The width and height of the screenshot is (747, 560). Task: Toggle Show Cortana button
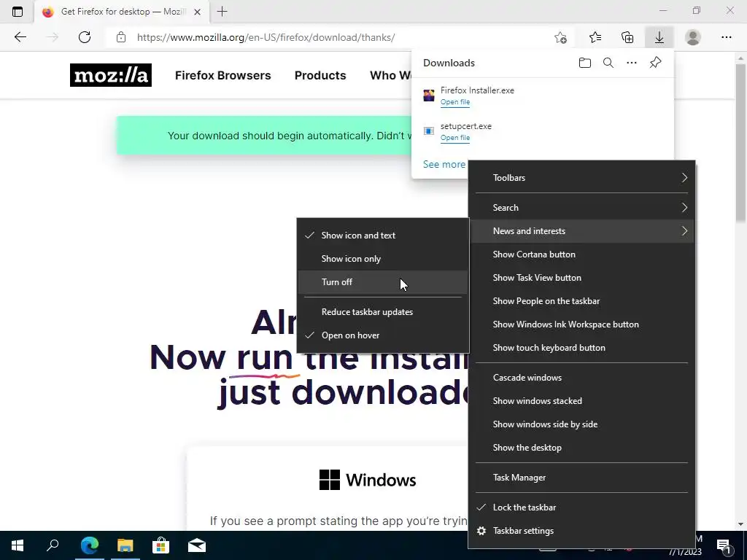(x=581, y=254)
